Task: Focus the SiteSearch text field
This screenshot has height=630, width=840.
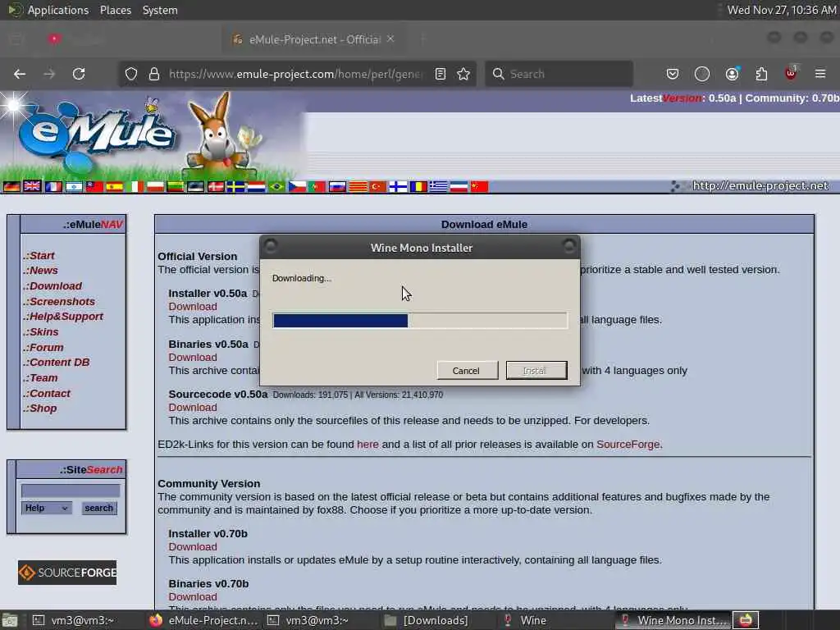Action: pos(71,491)
